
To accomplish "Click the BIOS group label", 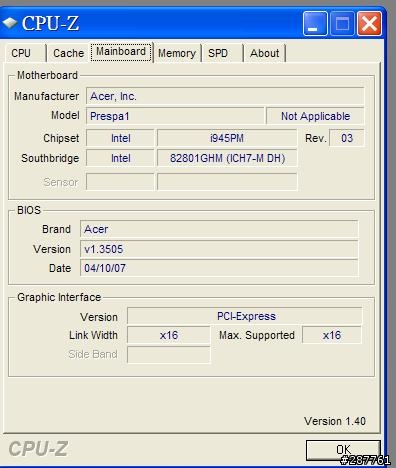I will [29, 210].
